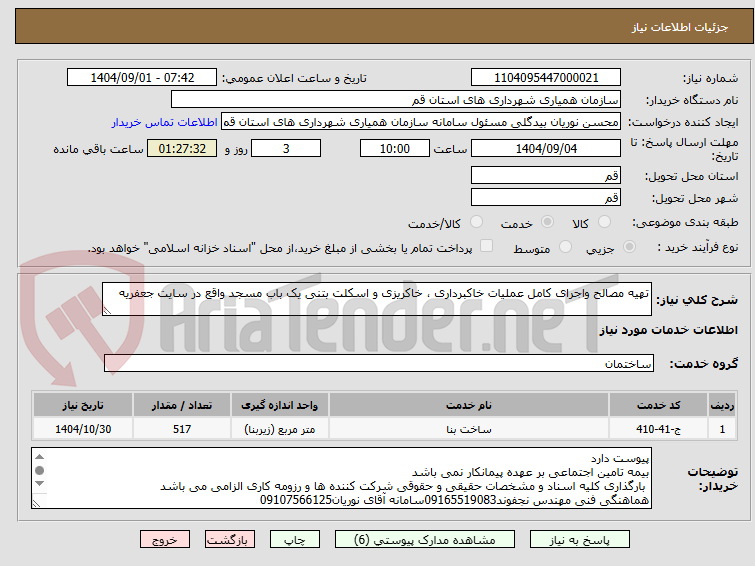The width and height of the screenshot is (755, 566).
Task: Select the 'متوسط' purchase type radio
Action: coord(565,247)
